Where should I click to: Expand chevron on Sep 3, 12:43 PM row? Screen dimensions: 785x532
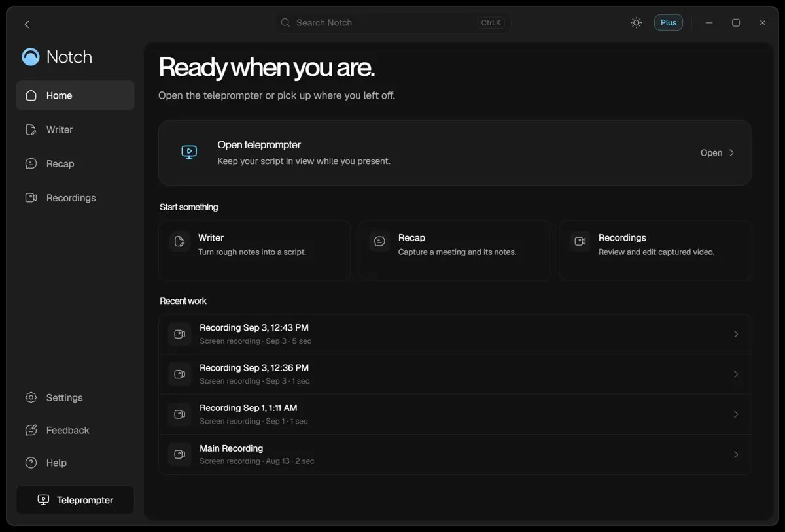tap(736, 334)
